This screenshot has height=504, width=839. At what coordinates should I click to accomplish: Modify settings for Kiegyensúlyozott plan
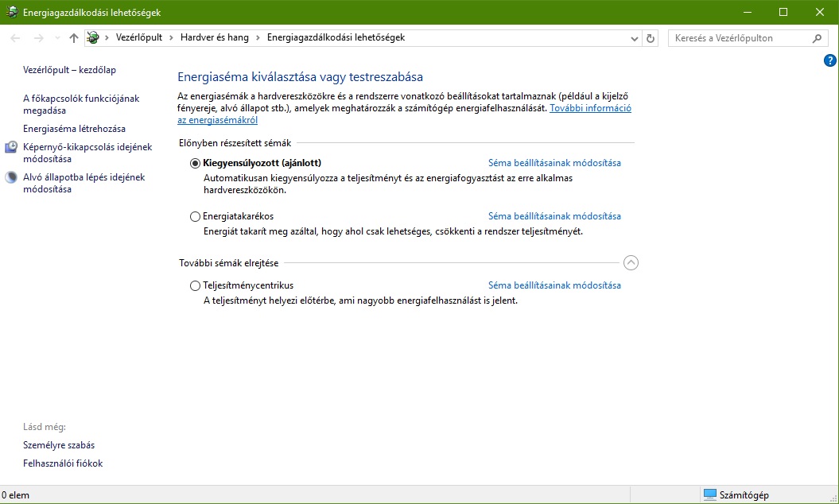(x=554, y=163)
